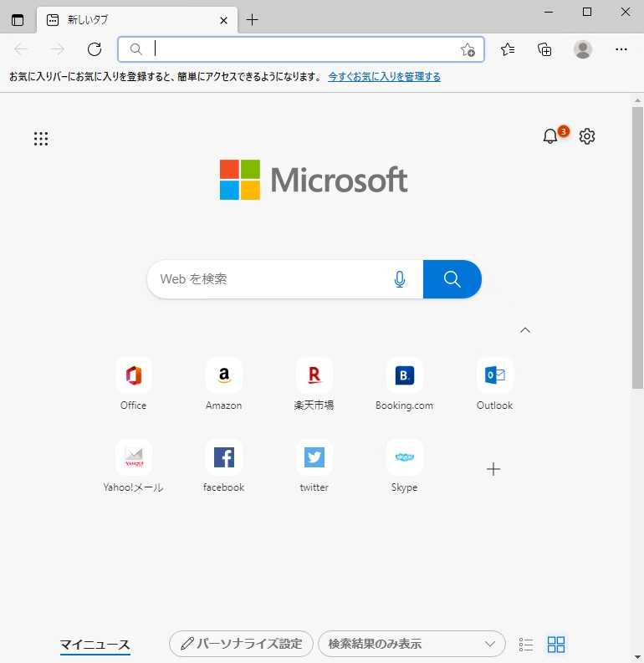Open the app launcher grid icon
644x663 pixels.
[41, 139]
